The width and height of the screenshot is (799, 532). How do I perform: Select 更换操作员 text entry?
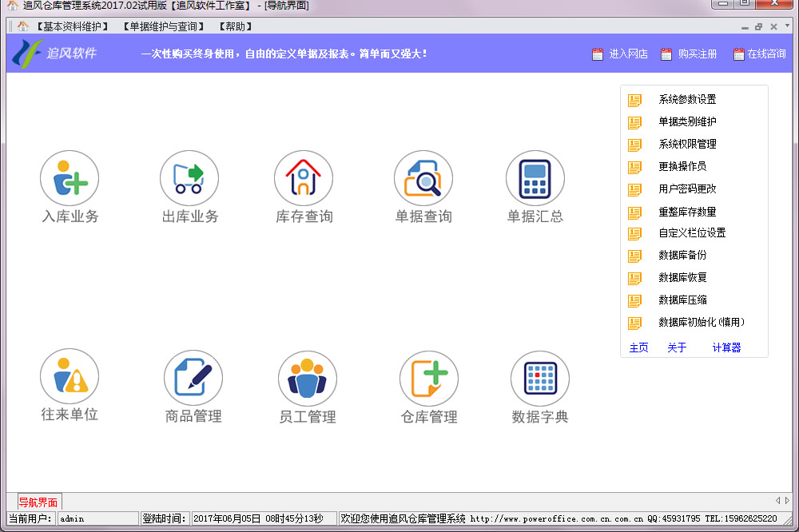click(682, 167)
